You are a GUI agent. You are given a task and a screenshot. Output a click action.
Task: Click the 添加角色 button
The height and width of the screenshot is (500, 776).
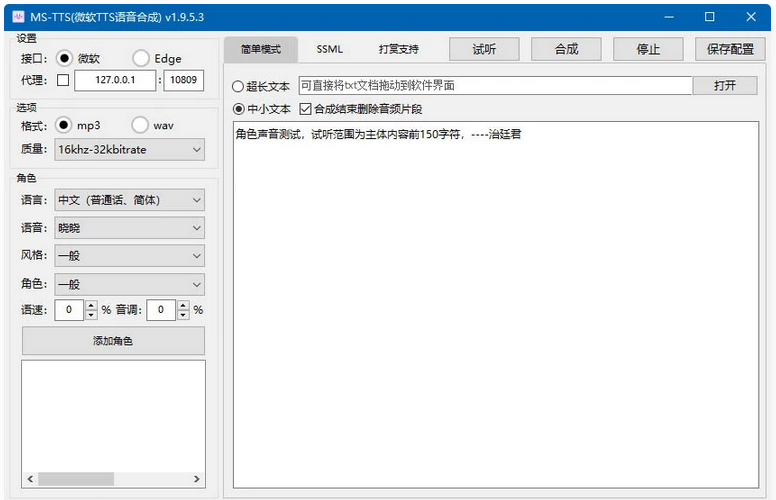(x=113, y=341)
